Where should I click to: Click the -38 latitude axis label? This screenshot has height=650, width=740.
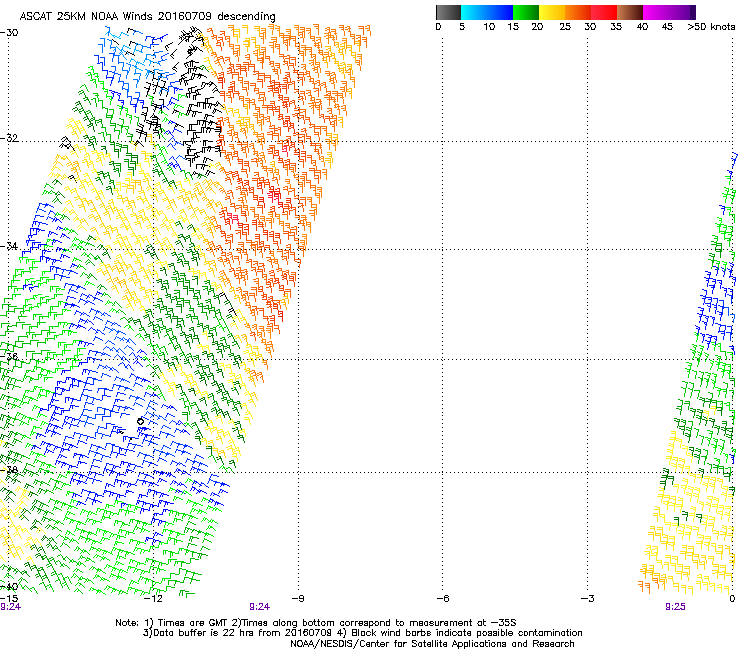pyautogui.click(x=9, y=470)
